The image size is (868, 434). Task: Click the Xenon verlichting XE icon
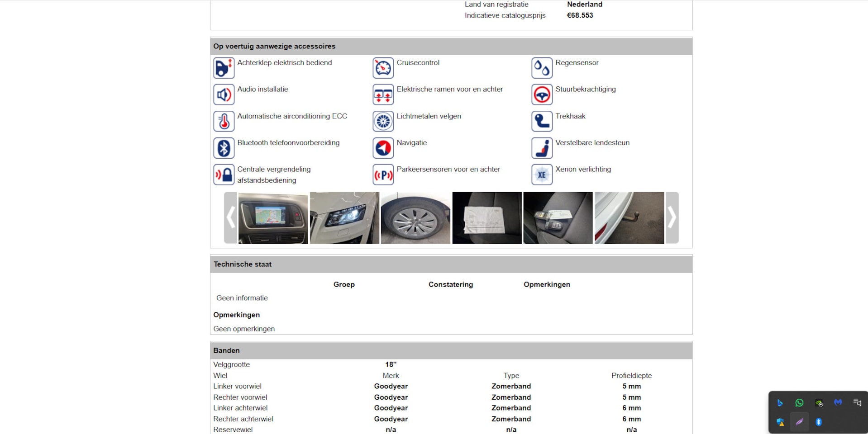[542, 175]
